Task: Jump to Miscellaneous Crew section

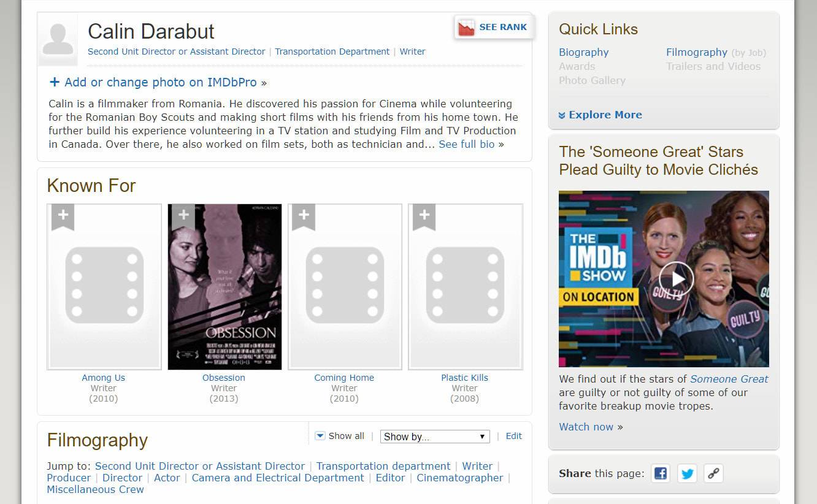Action: tap(96, 489)
